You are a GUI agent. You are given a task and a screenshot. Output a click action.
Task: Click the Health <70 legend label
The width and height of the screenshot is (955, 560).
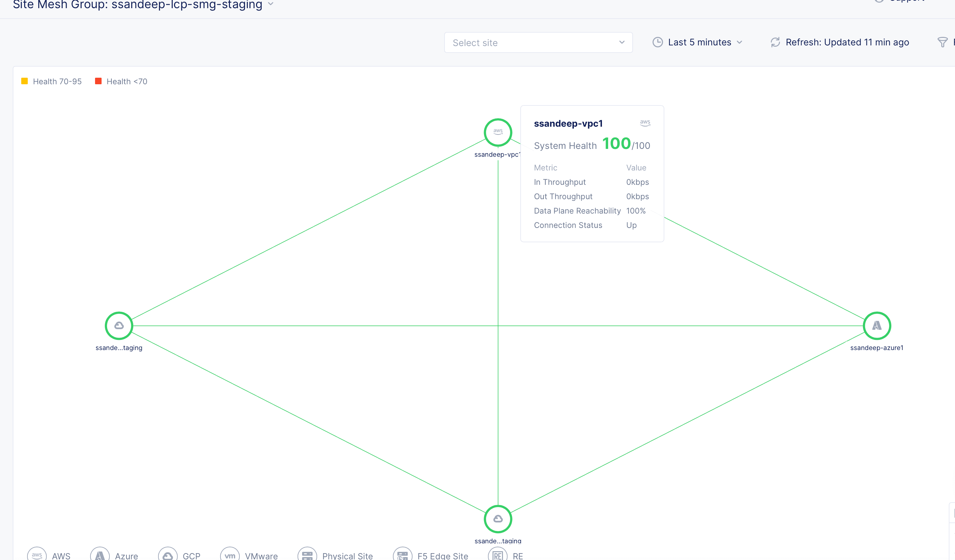click(x=127, y=81)
